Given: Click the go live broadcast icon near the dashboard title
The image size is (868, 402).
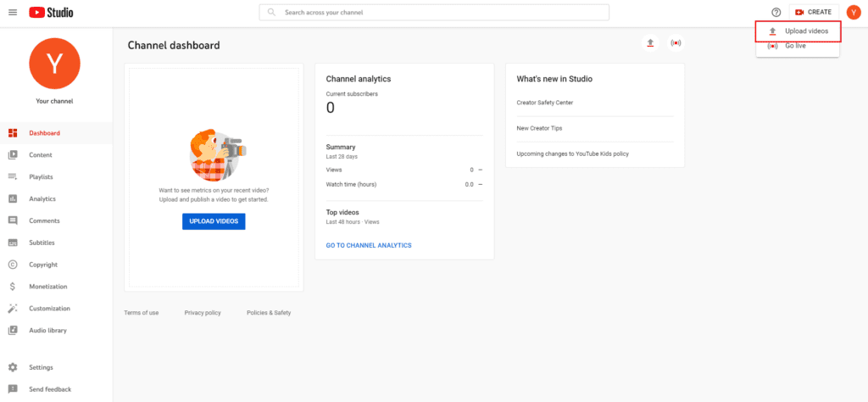Looking at the screenshot, I should [676, 42].
